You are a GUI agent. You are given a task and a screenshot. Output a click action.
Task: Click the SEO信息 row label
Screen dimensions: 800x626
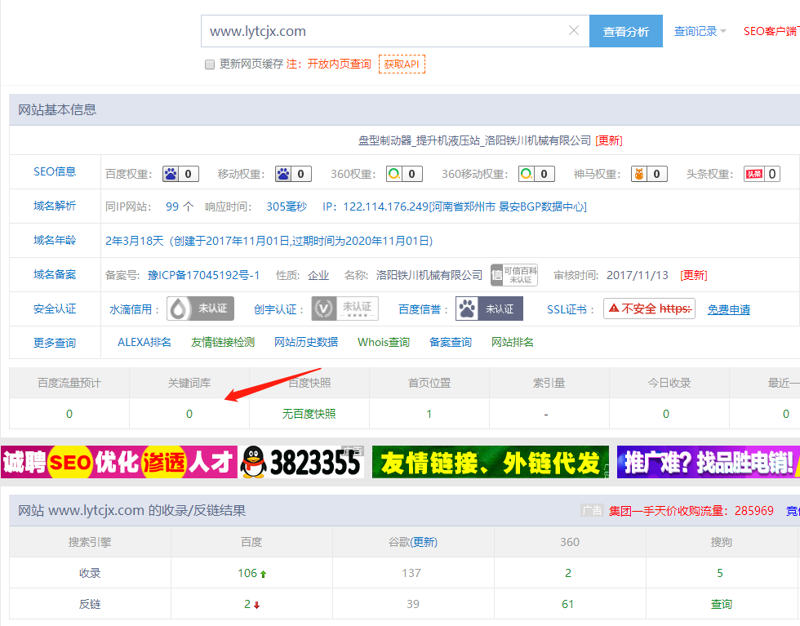point(55,172)
